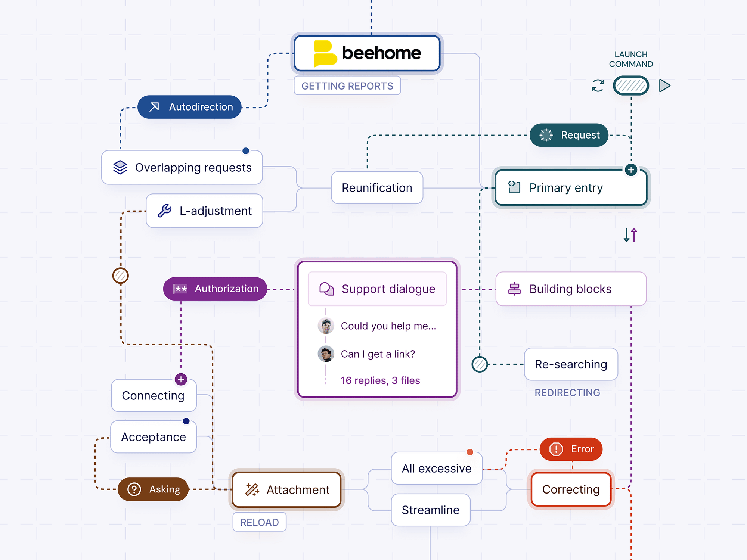Click the dark blue dot on Acceptance
This screenshot has width=747, height=560.
186,421
